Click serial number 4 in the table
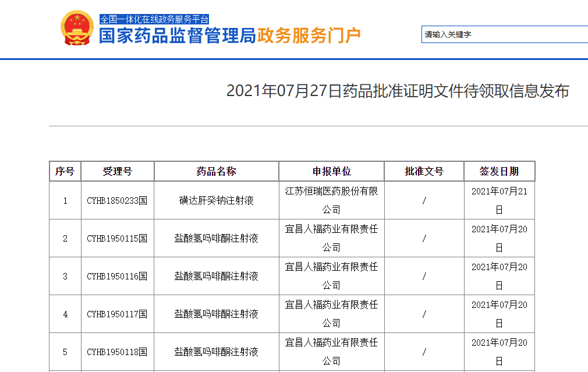The width and height of the screenshot is (588, 372). coord(65,314)
